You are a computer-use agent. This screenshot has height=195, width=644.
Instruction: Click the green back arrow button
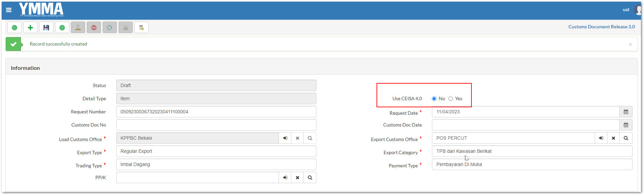pos(15,28)
